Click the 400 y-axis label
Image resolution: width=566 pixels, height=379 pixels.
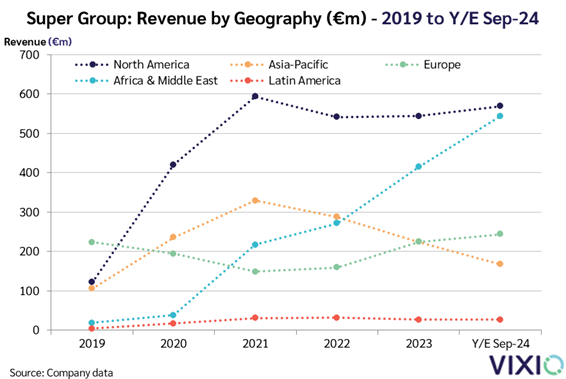[x=29, y=173]
